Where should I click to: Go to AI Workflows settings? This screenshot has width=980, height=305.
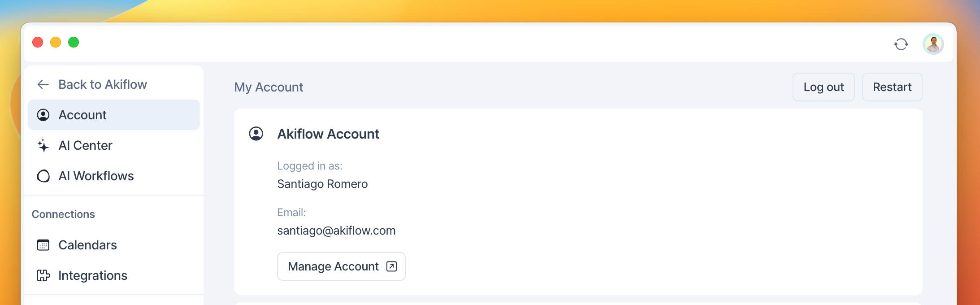tap(96, 176)
